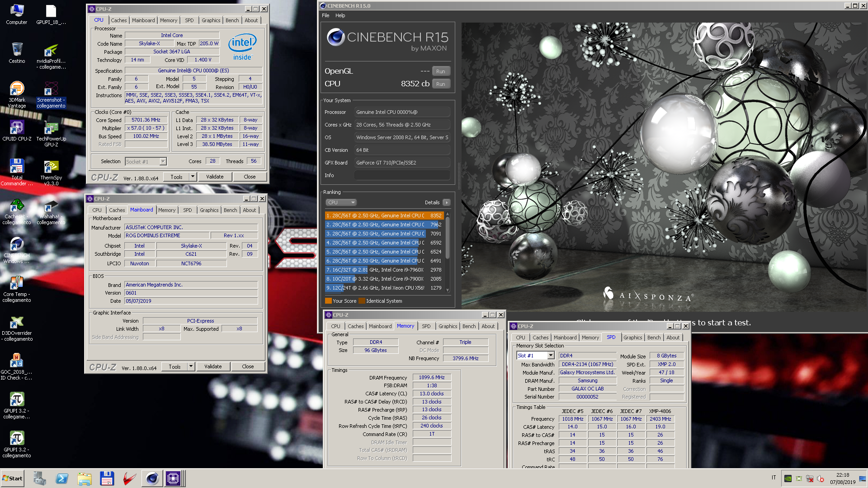Screen dimensions: 868x488
Task: Click the ROG DOMINUS EXTREME model field
Action: (x=167, y=235)
